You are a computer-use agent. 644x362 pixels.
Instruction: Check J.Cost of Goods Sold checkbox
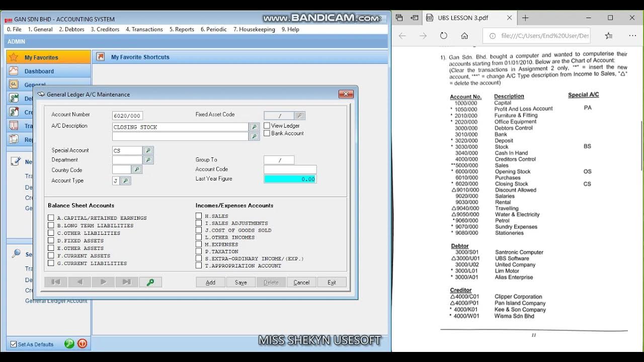[x=199, y=230]
